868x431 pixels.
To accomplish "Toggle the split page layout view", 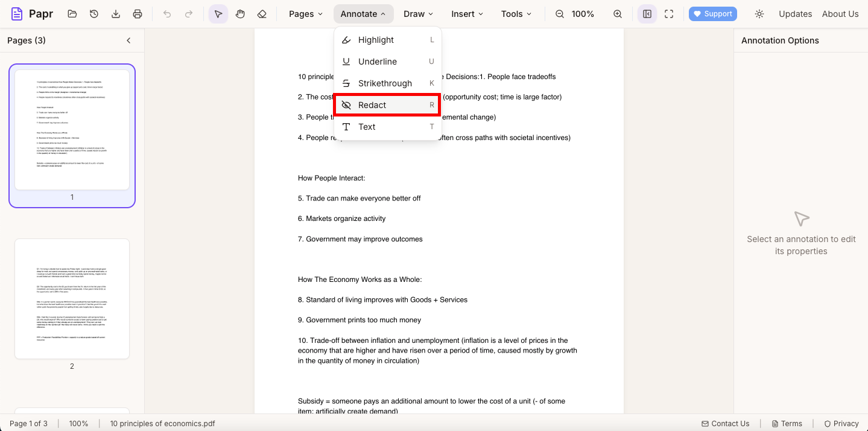I will [x=647, y=13].
